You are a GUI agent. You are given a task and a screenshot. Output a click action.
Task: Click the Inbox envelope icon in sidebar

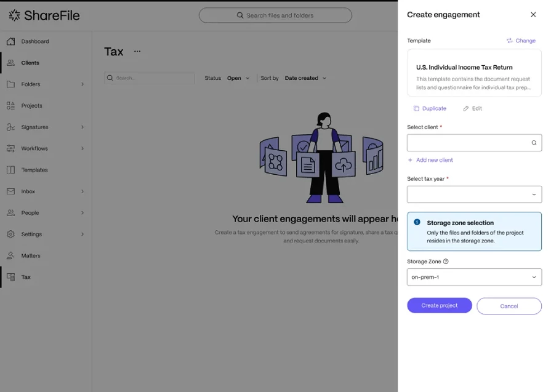[11, 191]
